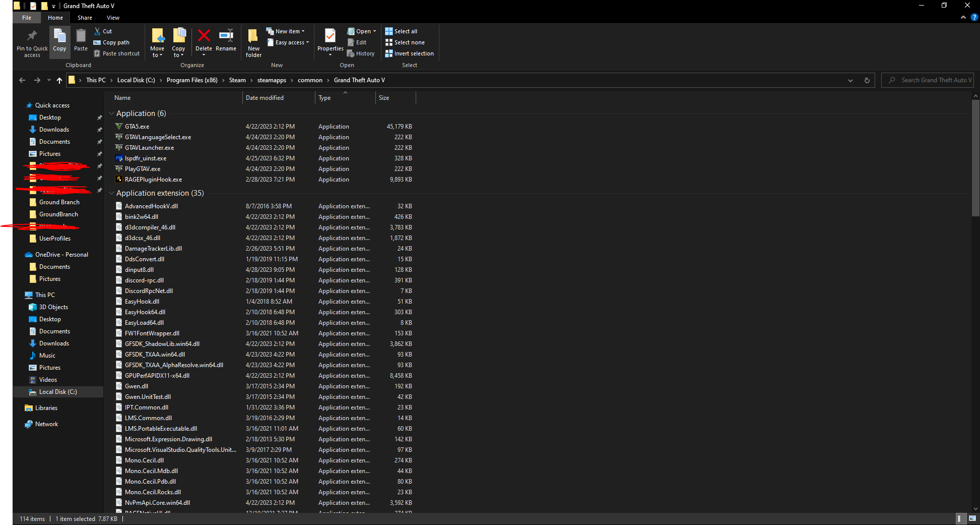980x525 pixels.
Task: Refresh the current folder view
Action: [867, 80]
